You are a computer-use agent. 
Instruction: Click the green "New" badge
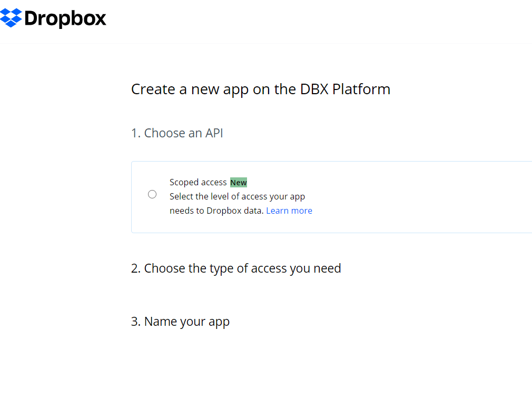point(238,182)
